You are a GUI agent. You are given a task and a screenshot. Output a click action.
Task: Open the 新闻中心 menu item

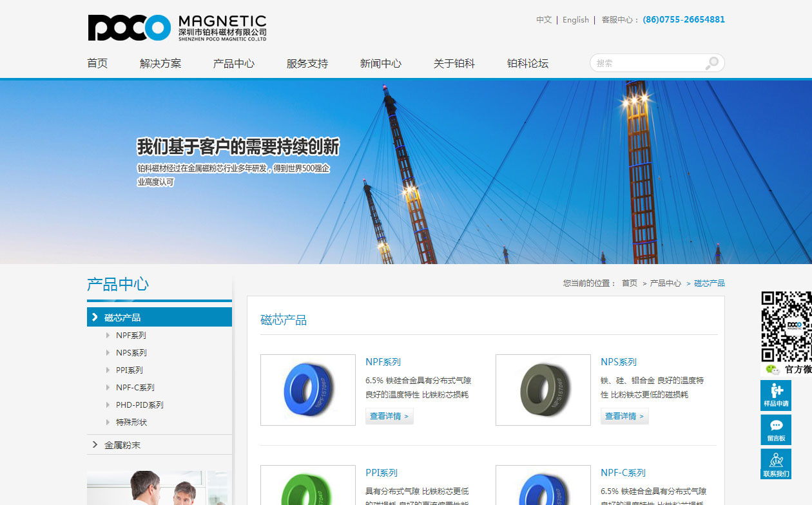point(381,63)
